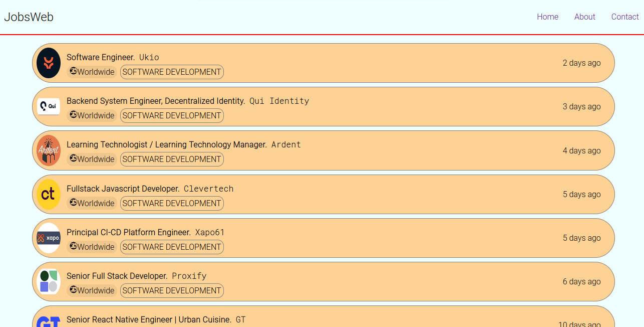Click the Xapo61 company name
Viewport: 644px width, 327px height.
[210, 232]
